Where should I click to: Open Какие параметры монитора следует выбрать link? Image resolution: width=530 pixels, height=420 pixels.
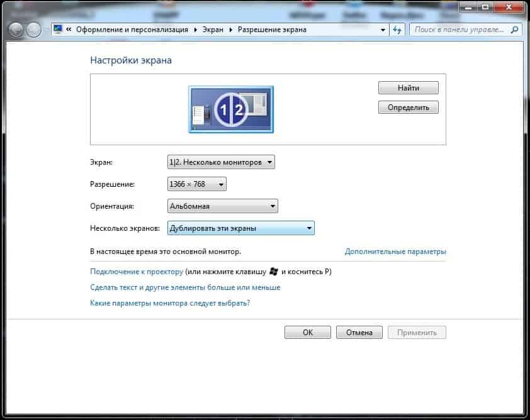point(170,303)
